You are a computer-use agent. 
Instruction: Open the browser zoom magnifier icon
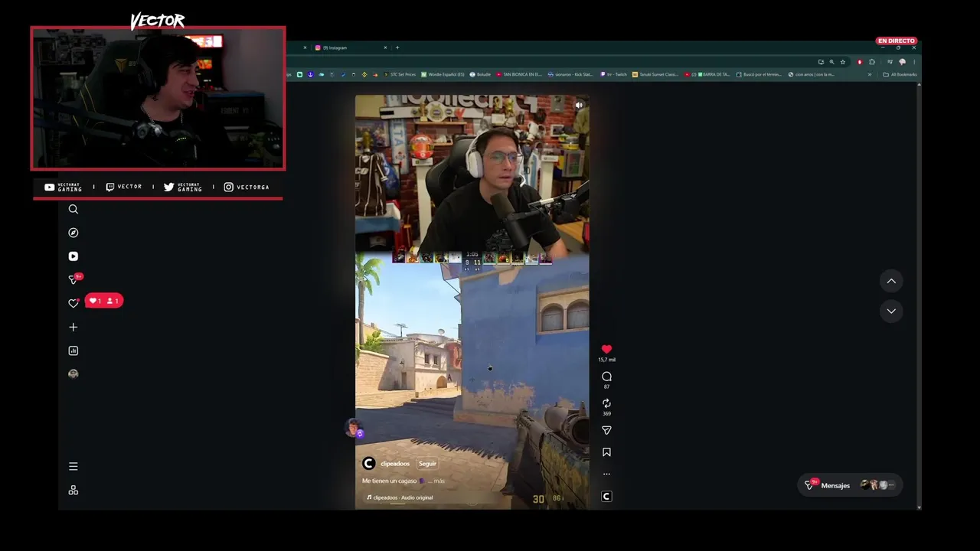click(x=831, y=62)
